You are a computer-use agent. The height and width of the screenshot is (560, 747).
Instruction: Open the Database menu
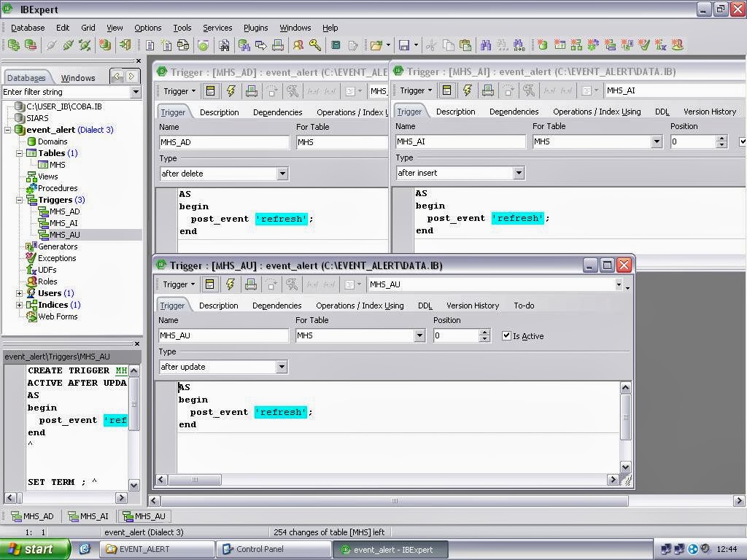(28, 28)
